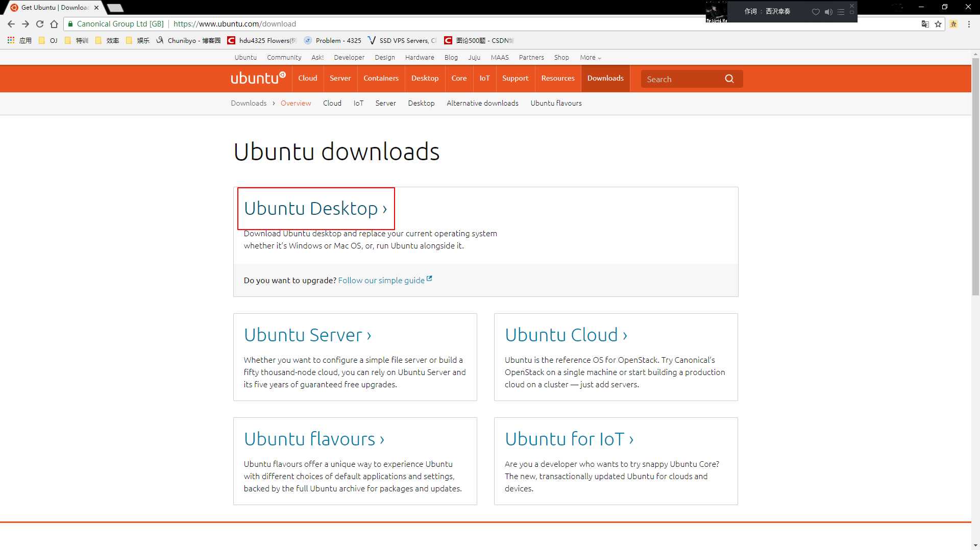This screenshot has height=550, width=980.
Task: Click Community in the top navigation
Action: (x=284, y=58)
